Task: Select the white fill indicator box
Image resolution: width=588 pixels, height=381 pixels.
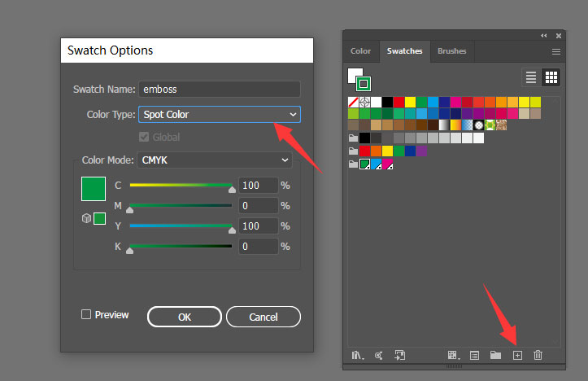Action: pyautogui.click(x=355, y=76)
